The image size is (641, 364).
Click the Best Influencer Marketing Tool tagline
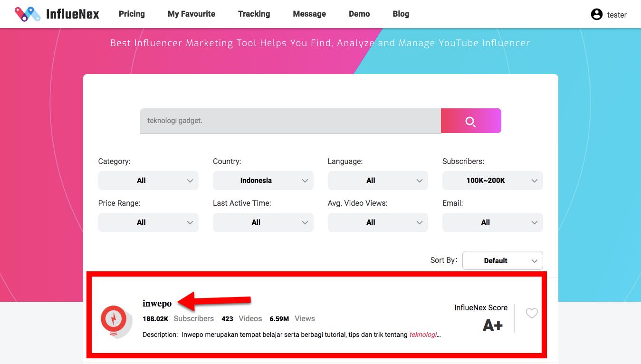click(320, 43)
